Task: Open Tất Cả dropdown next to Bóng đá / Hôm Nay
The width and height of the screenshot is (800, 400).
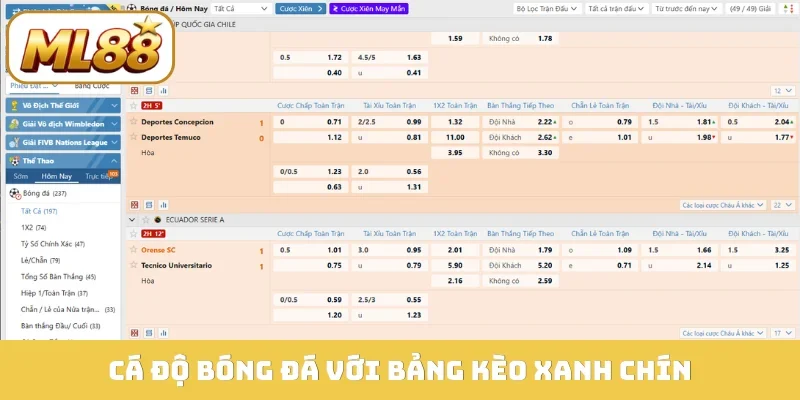Action: click(x=241, y=9)
